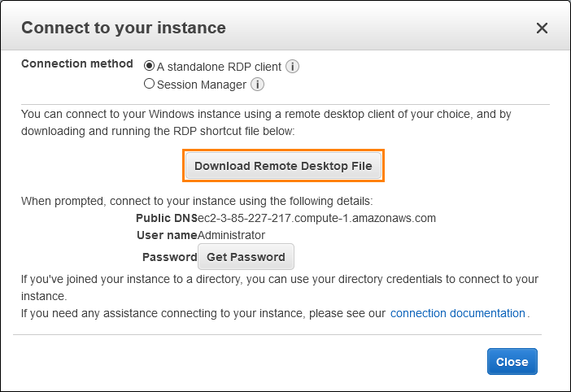This screenshot has width=571, height=392.
Task: Click the 'A standalone RDP client' label
Action: point(219,67)
